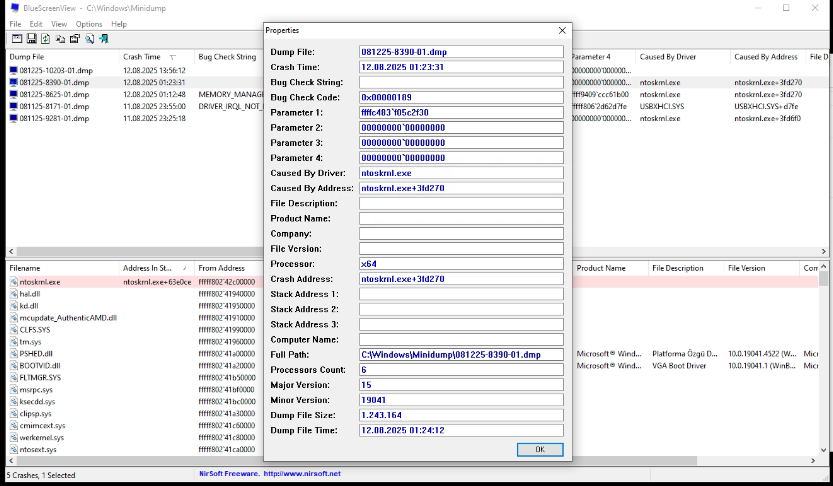Click the Exit door toolbar icon
833x486 pixels.
point(104,39)
